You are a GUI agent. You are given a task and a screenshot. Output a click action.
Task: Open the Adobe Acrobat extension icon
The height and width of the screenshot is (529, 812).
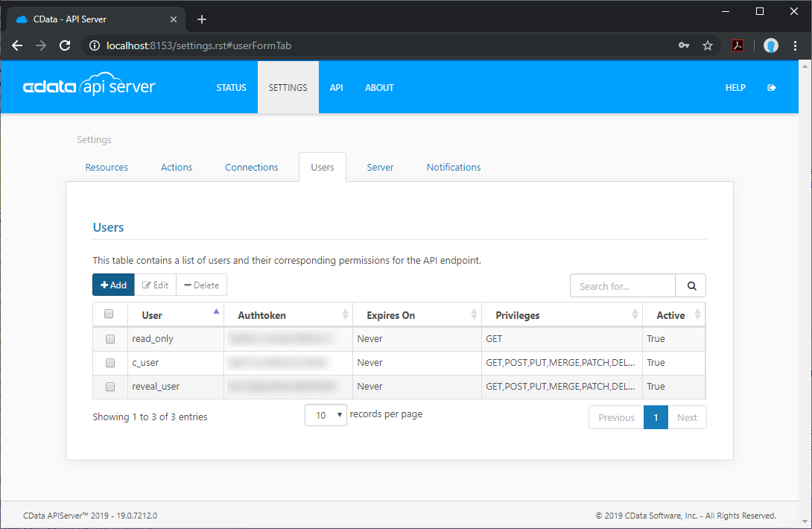(x=737, y=45)
